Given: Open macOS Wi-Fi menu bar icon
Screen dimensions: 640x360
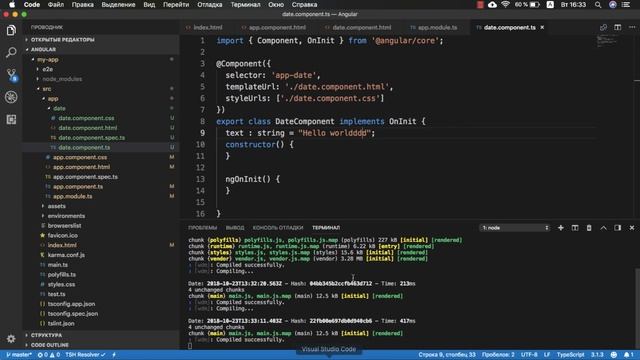Looking at the screenshot, I should tap(506, 4).
